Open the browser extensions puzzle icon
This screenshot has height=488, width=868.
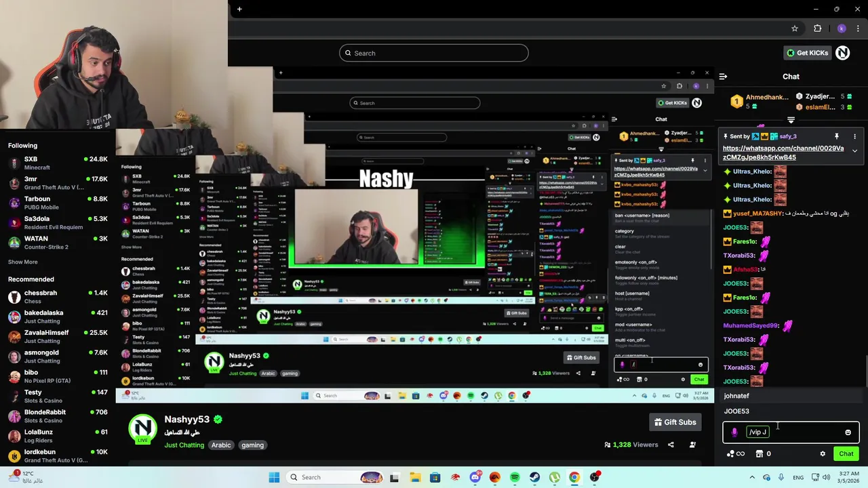817,28
